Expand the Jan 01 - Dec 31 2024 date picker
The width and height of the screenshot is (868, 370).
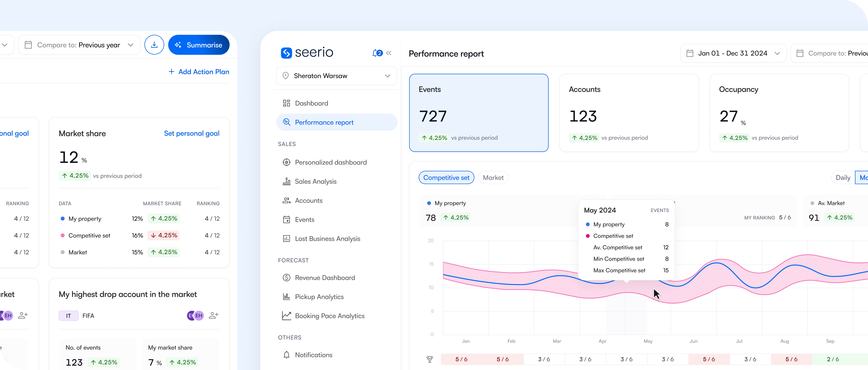[733, 53]
